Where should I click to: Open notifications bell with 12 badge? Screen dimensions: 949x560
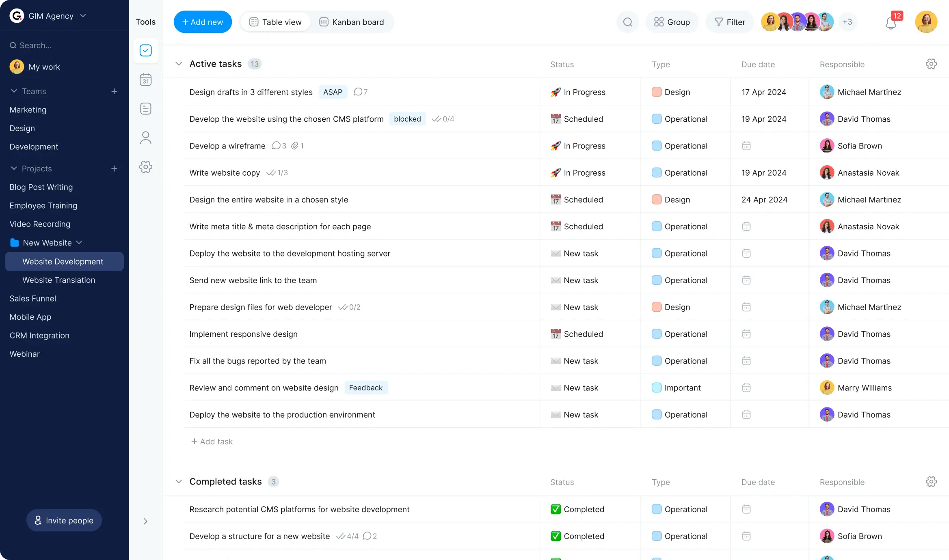891,22
